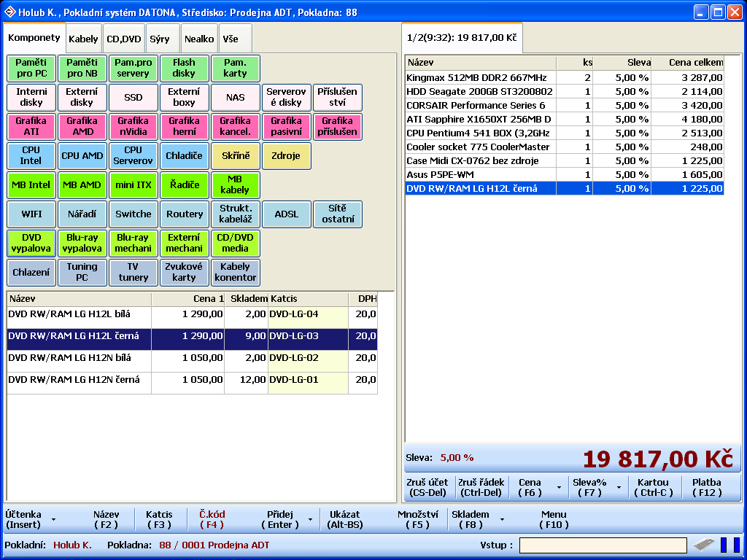Open Menu (F10)

(x=554, y=519)
